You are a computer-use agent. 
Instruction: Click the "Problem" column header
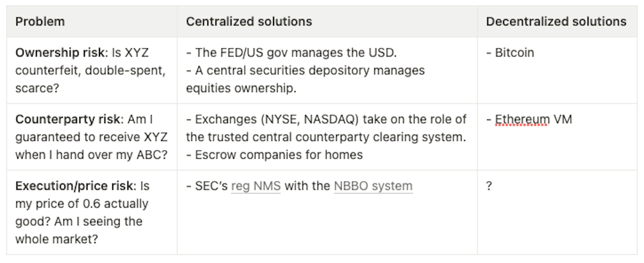[x=40, y=21]
